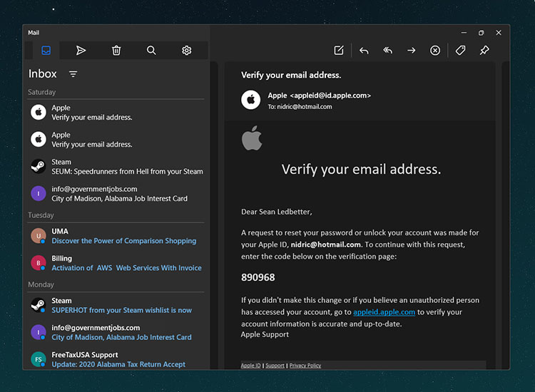535x392 pixels.
Task: Open the Privacy Policy footer link
Action: point(305,366)
